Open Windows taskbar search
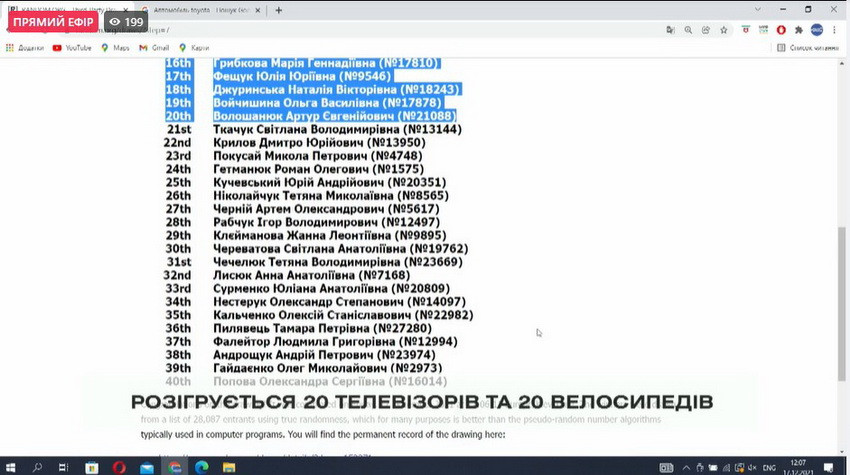This screenshot has width=850, height=475. pos(37,467)
